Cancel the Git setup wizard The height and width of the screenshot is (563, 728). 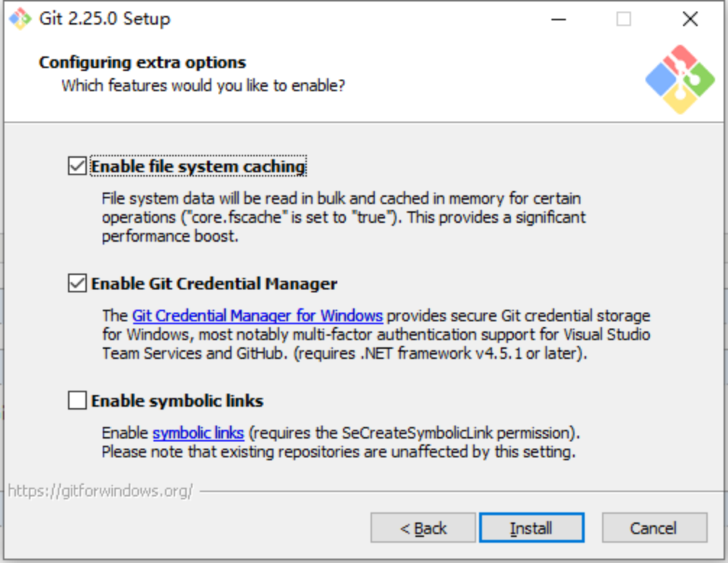click(655, 528)
